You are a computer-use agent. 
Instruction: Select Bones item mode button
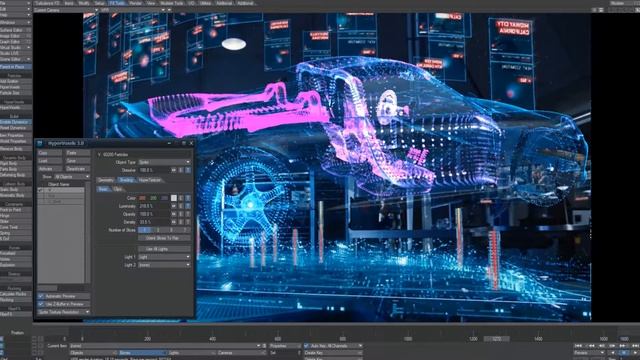(142, 353)
